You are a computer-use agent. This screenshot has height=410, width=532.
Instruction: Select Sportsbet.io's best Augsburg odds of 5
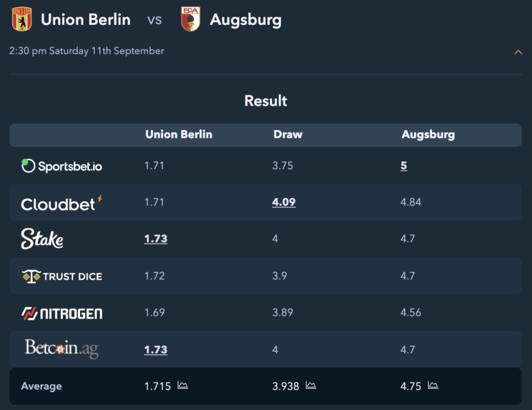tap(403, 166)
